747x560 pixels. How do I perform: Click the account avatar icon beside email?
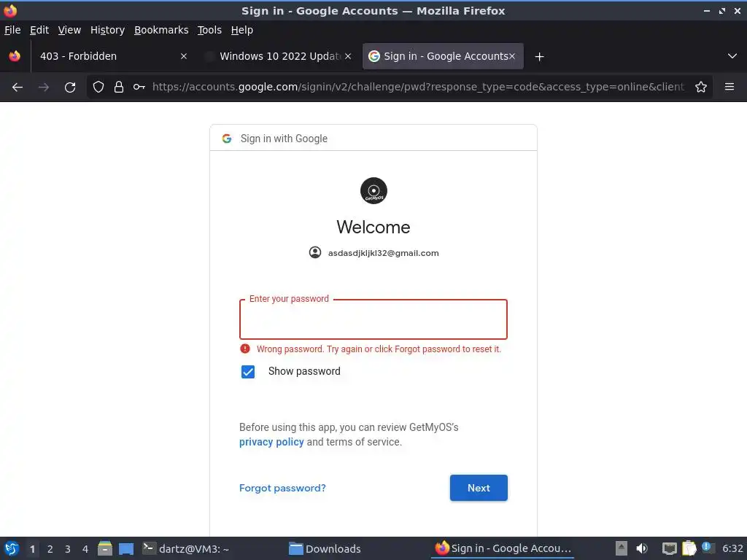point(315,252)
